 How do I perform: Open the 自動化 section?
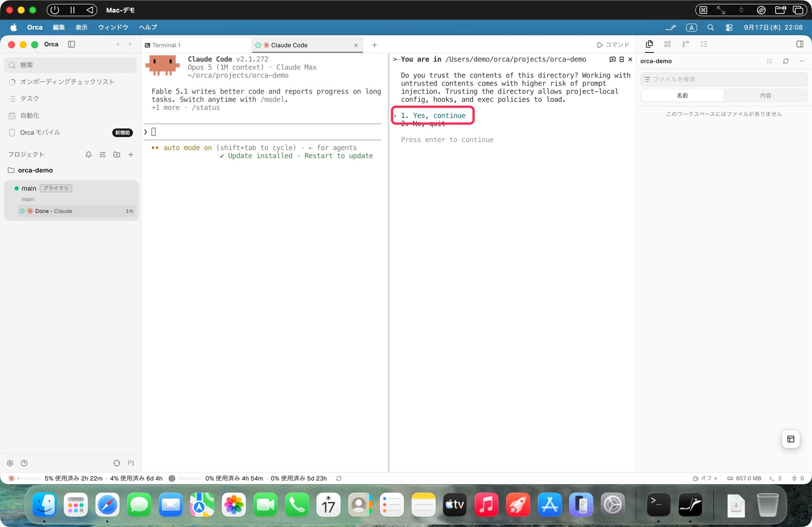70,115
